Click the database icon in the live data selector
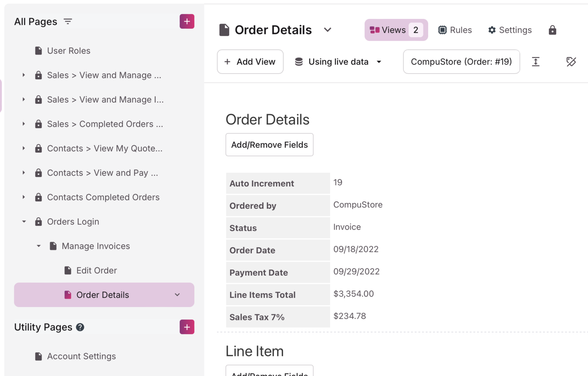This screenshot has height=376, width=588. click(299, 61)
